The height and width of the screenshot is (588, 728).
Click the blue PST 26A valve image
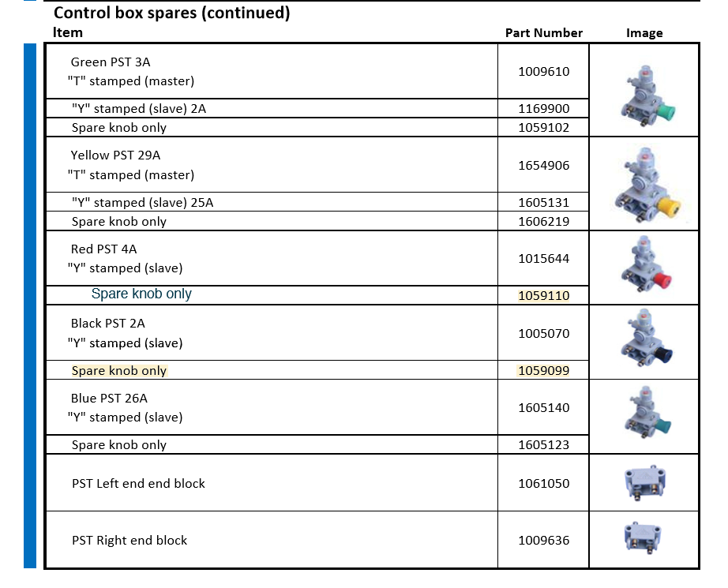point(646,413)
